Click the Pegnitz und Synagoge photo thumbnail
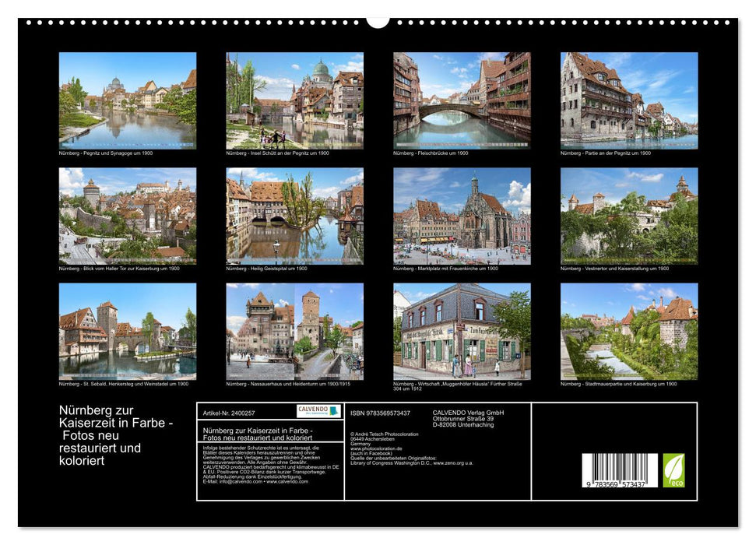This screenshot has height=545, width=756. click(127, 100)
